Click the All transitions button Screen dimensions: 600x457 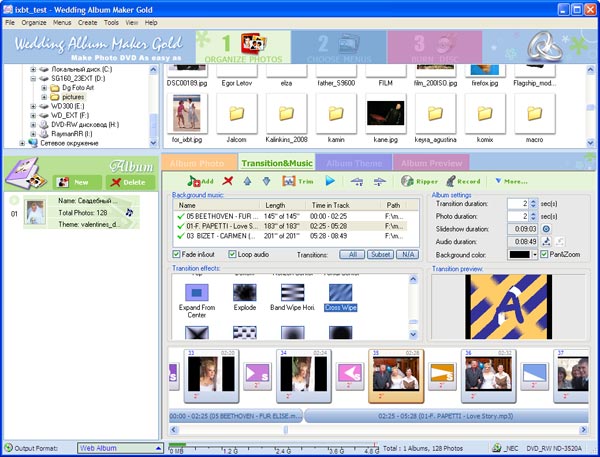[352, 255]
